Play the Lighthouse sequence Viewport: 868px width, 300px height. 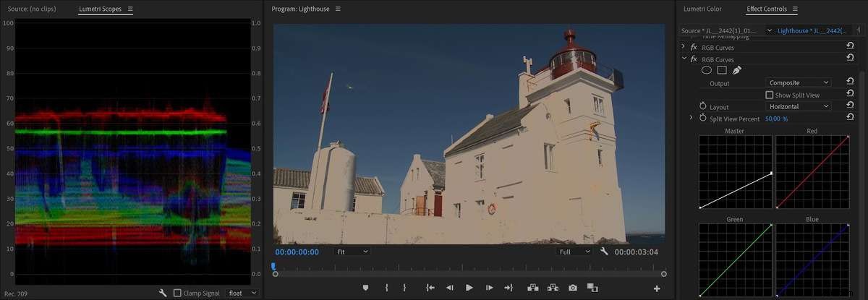[x=469, y=288]
